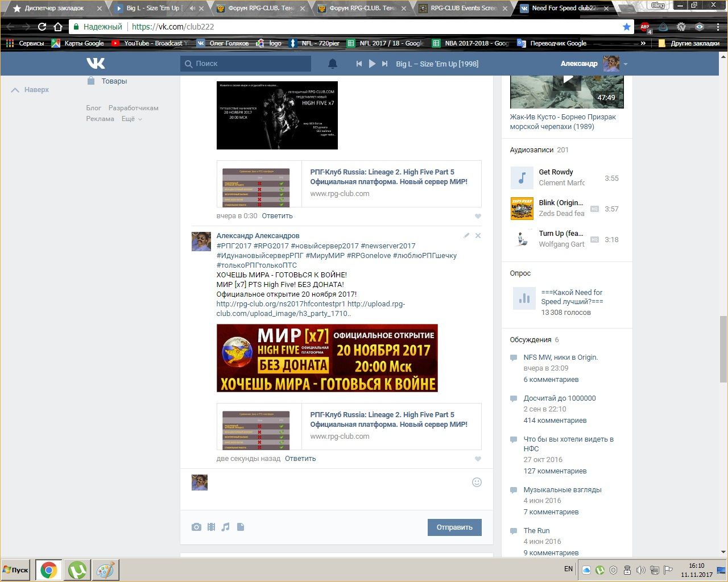The width and height of the screenshot is (728, 582).
Task: Play the Blink (Origin...) track cover
Action: (x=522, y=209)
